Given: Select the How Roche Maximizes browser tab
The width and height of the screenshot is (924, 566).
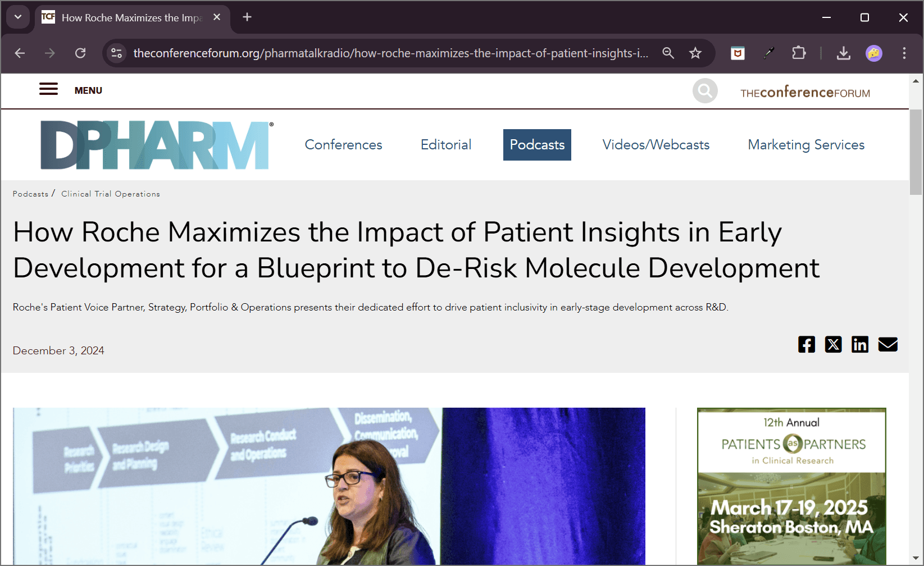Looking at the screenshot, I should pyautogui.click(x=133, y=18).
